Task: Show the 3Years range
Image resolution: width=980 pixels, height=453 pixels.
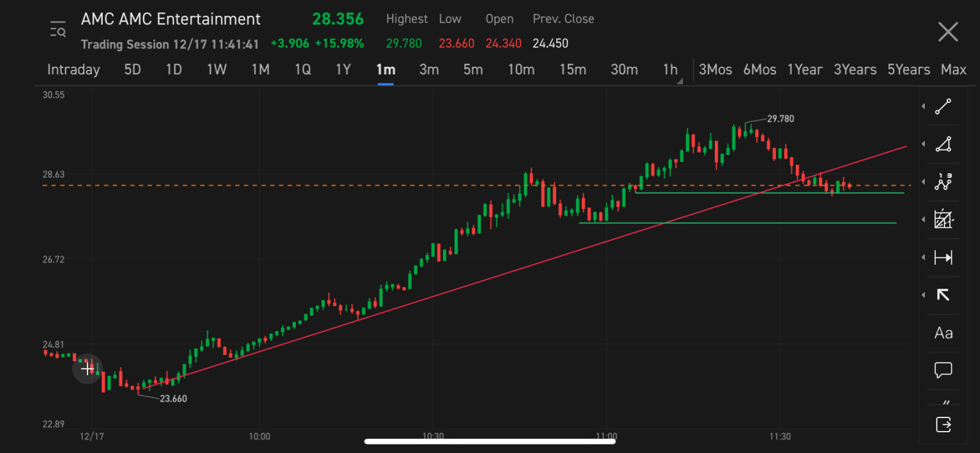Action: pos(855,69)
